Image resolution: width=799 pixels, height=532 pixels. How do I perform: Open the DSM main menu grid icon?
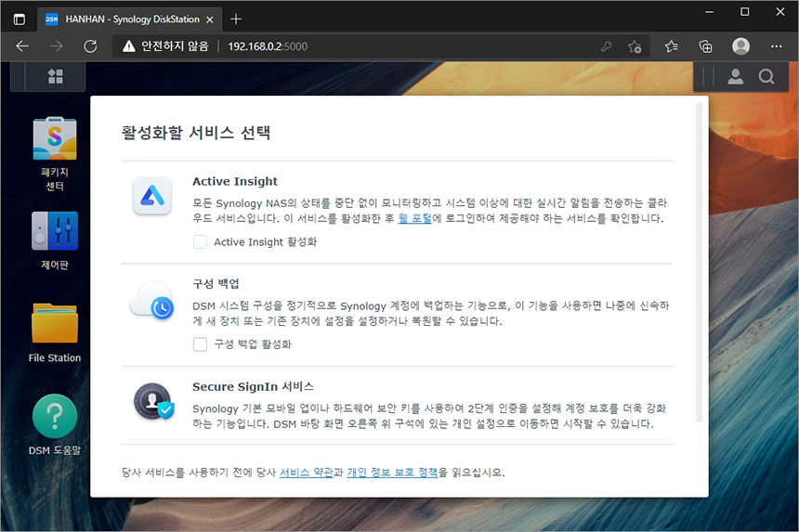tap(55, 76)
